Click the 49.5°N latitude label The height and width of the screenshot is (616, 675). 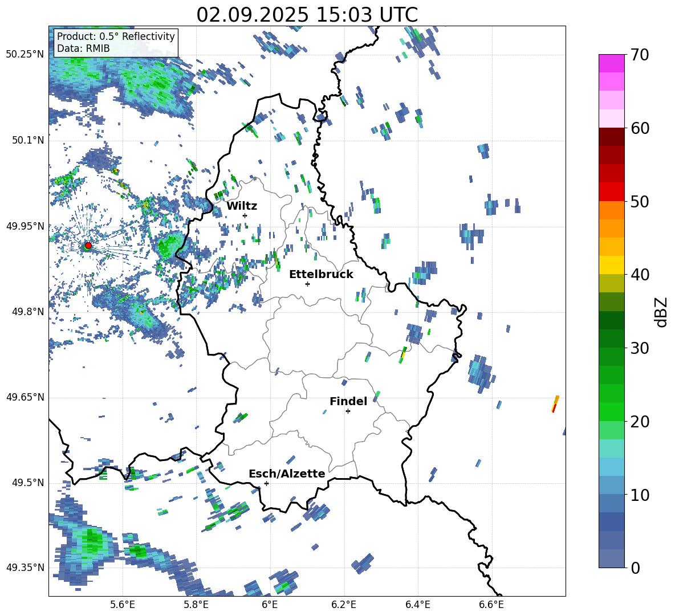(x=28, y=483)
